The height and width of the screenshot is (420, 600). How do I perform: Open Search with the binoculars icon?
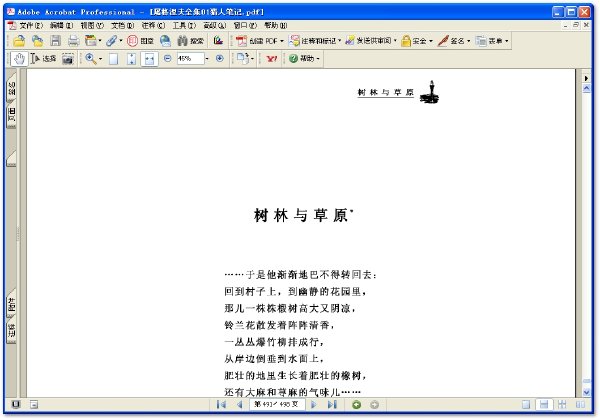tap(191, 41)
